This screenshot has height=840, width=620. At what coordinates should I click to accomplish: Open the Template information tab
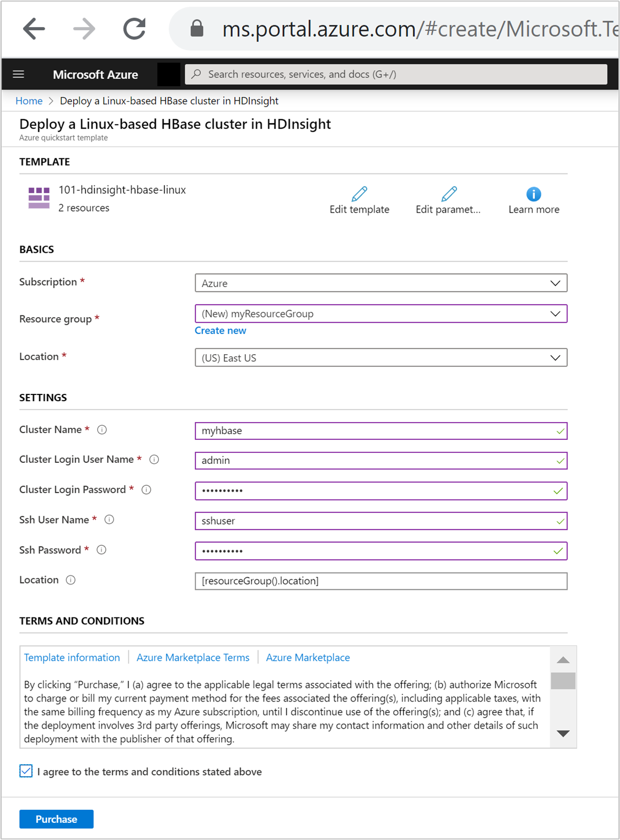tap(72, 658)
